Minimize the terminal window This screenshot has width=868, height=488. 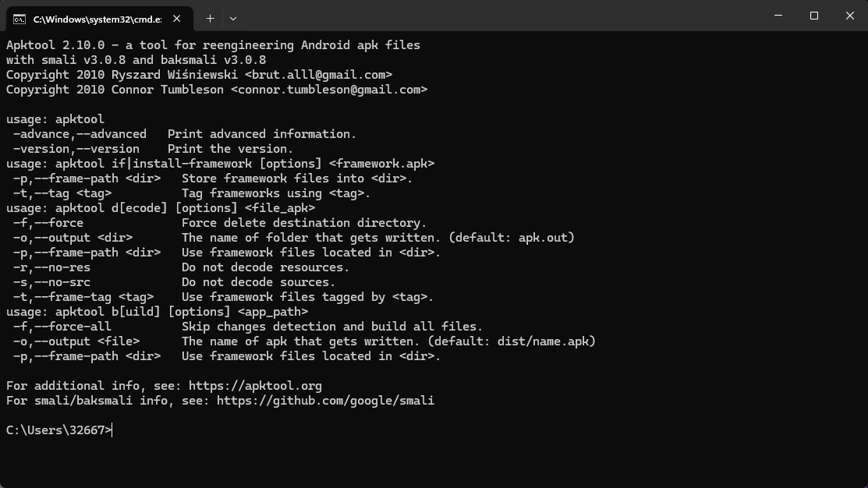click(x=778, y=16)
